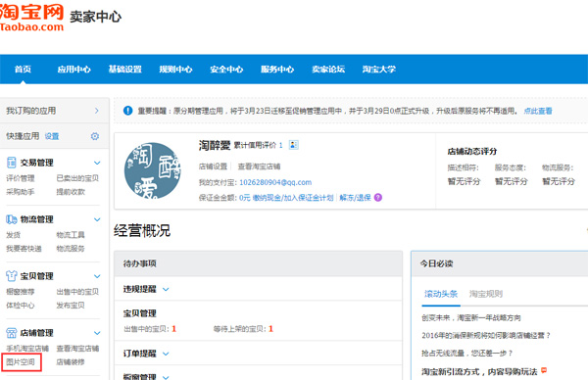Open 图片空间 in sidebar
This screenshot has height=380, width=588.
21,362
